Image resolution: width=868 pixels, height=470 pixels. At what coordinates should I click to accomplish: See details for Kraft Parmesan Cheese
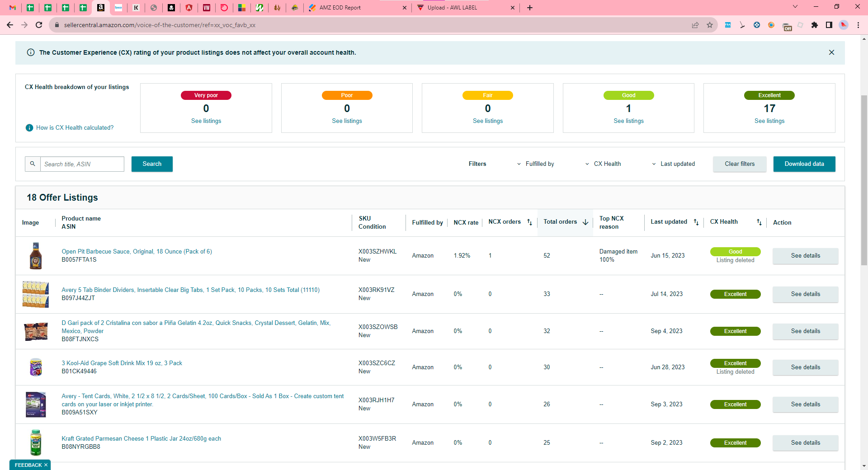tap(805, 443)
